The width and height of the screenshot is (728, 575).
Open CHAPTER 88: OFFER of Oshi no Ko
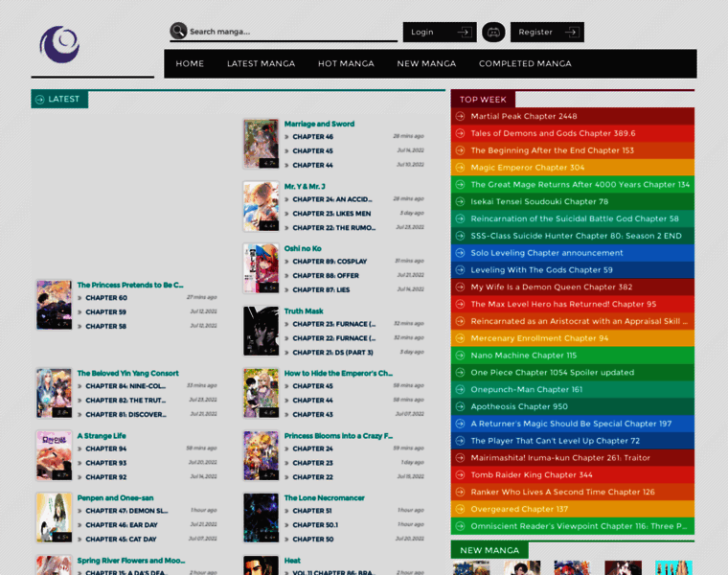pyautogui.click(x=326, y=276)
